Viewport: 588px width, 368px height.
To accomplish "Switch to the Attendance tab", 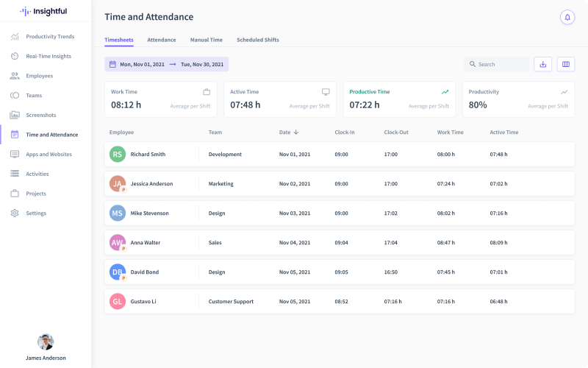I will click(x=161, y=40).
